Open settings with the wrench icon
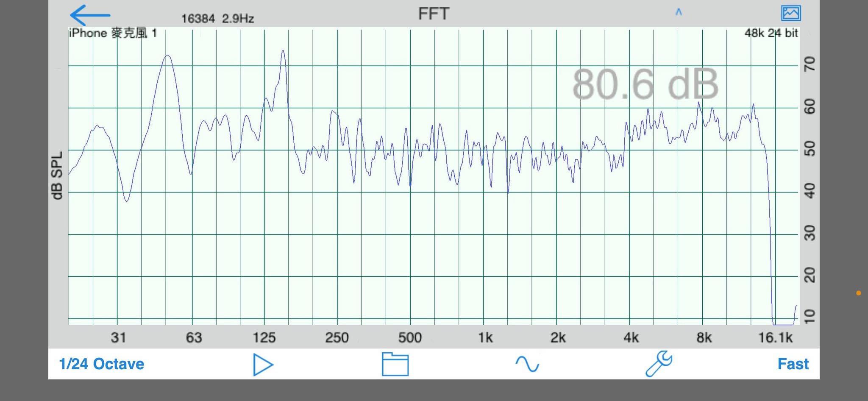Screen dimensions: 868x401 click(x=659, y=364)
